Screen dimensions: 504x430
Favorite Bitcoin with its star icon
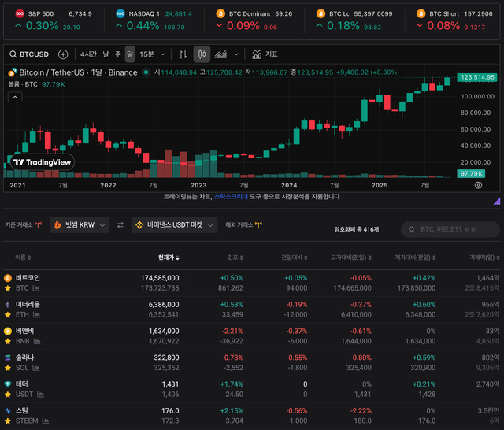(8, 288)
